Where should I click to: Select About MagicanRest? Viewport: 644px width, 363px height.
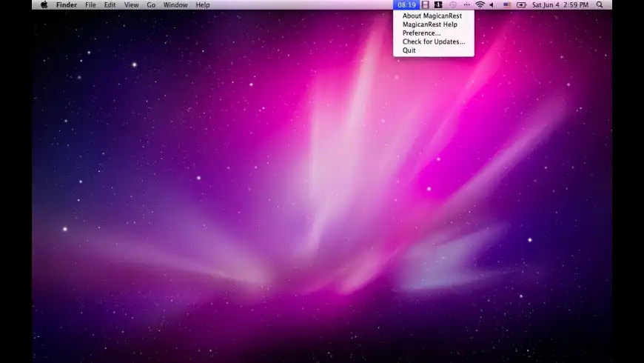point(432,16)
